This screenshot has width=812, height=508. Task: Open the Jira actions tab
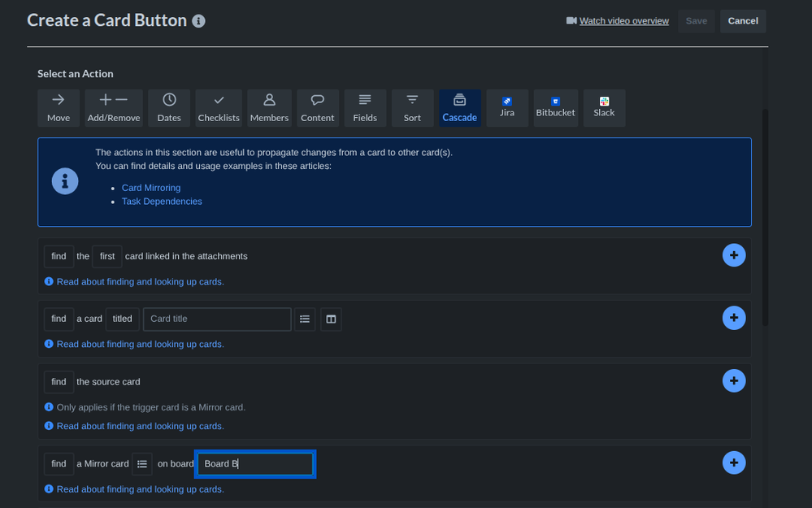[x=507, y=108]
